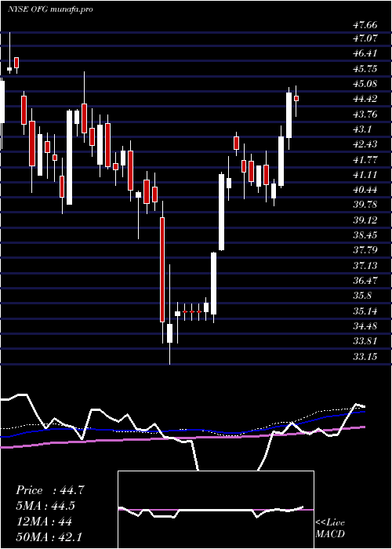Click the 'Price : 44.7' readout
This screenshot has height=549, width=392.
point(50,490)
